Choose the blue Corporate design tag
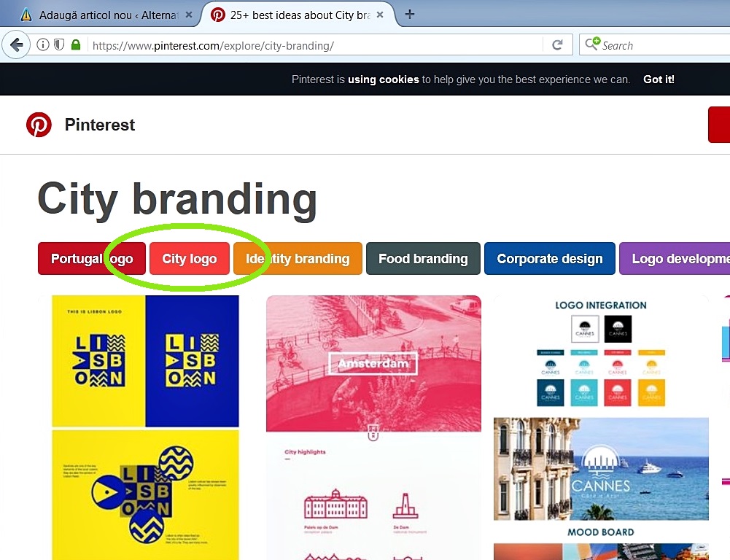The height and width of the screenshot is (560, 730). pos(550,258)
